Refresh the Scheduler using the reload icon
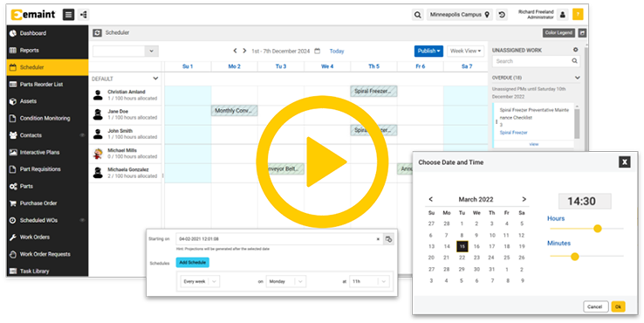The height and width of the screenshot is (323, 644). 98,33
